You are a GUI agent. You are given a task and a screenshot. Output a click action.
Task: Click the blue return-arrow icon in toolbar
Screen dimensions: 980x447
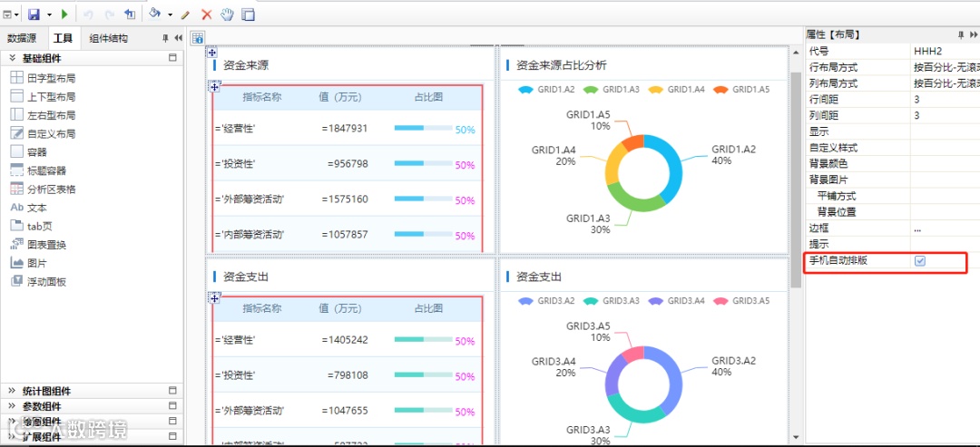(x=130, y=14)
